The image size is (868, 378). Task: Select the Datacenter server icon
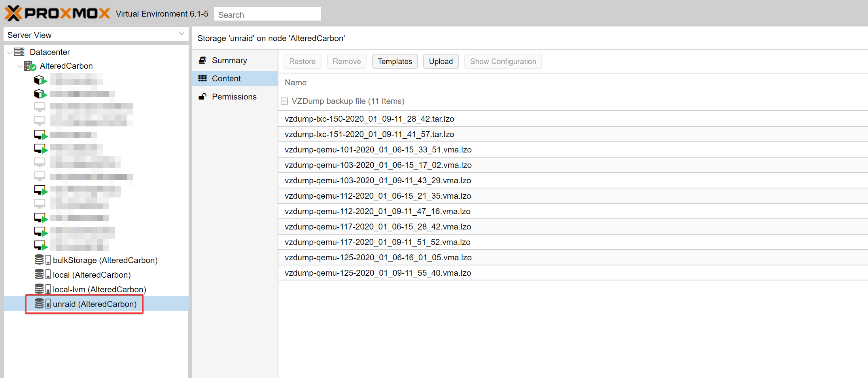pos(19,52)
